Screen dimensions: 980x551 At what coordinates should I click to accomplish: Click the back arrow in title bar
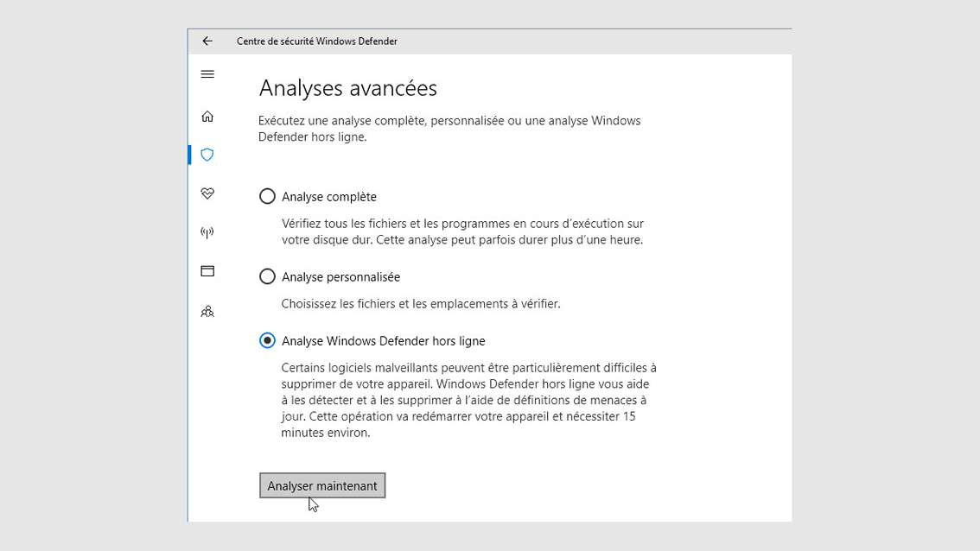(x=207, y=41)
